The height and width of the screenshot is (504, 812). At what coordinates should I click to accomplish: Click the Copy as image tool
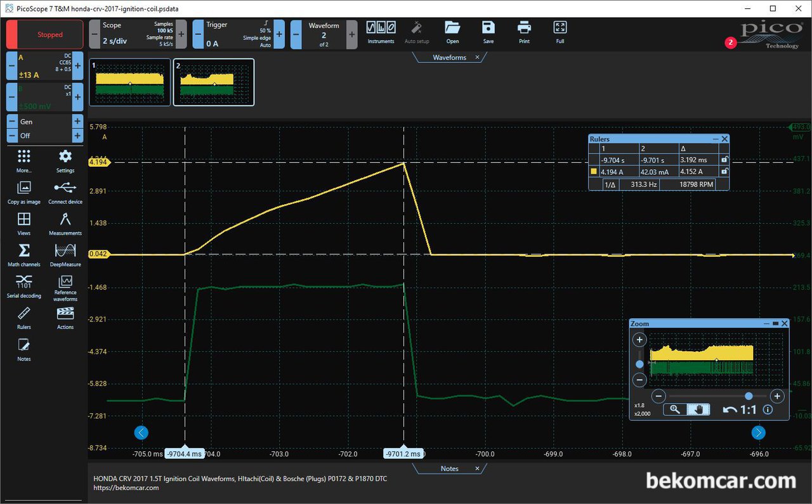(24, 193)
